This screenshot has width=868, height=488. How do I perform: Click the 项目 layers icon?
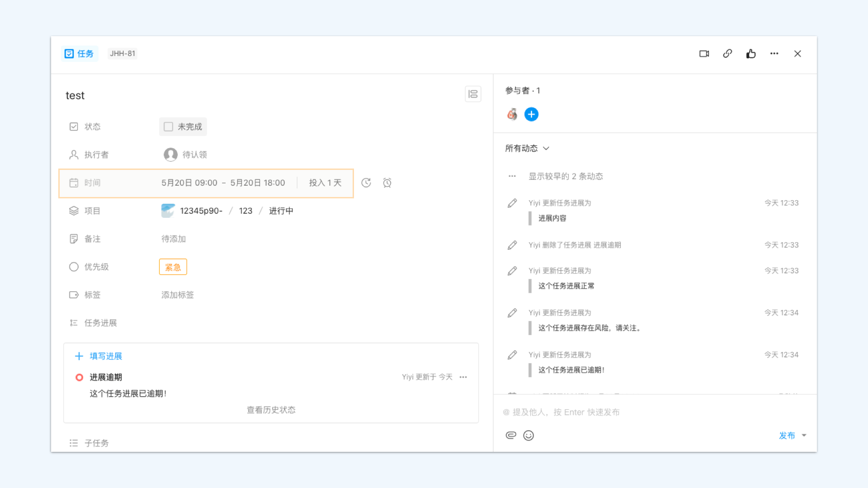pos(74,211)
